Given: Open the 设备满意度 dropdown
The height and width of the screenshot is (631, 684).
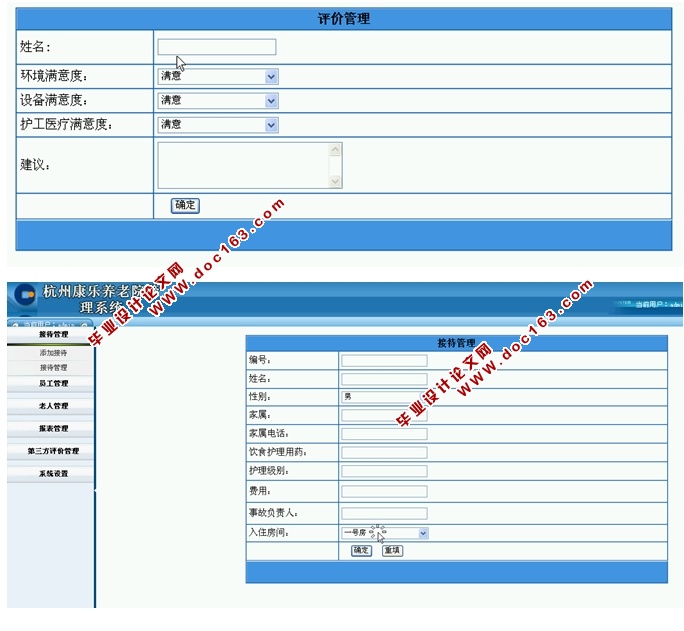Looking at the screenshot, I should (x=218, y=101).
